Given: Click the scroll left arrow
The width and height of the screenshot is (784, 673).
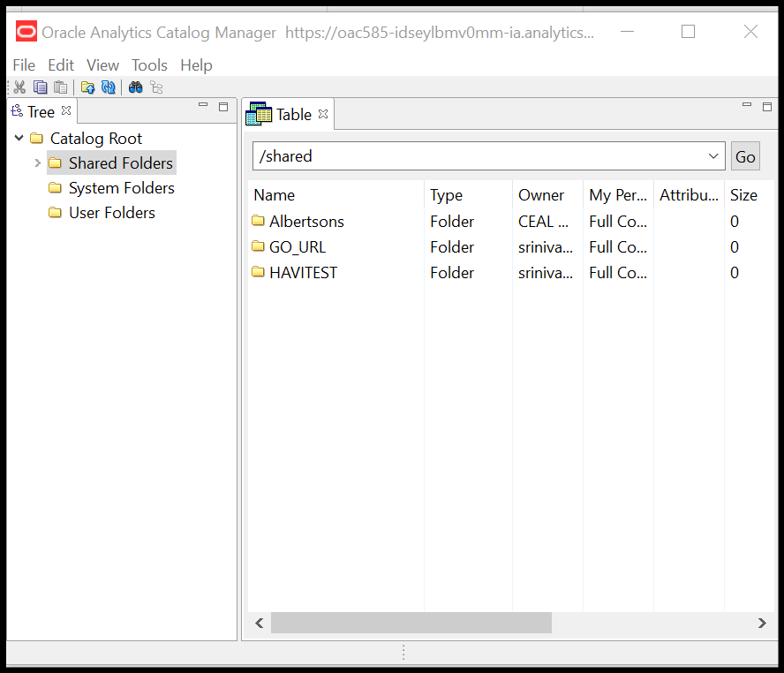Looking at the screenshot, I should click(x=259, y=623).
